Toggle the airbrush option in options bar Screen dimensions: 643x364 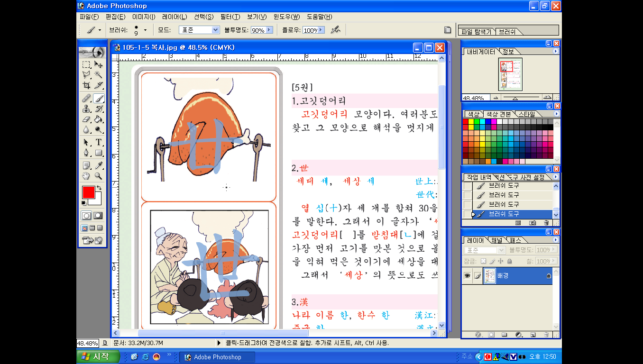(335, 30)
